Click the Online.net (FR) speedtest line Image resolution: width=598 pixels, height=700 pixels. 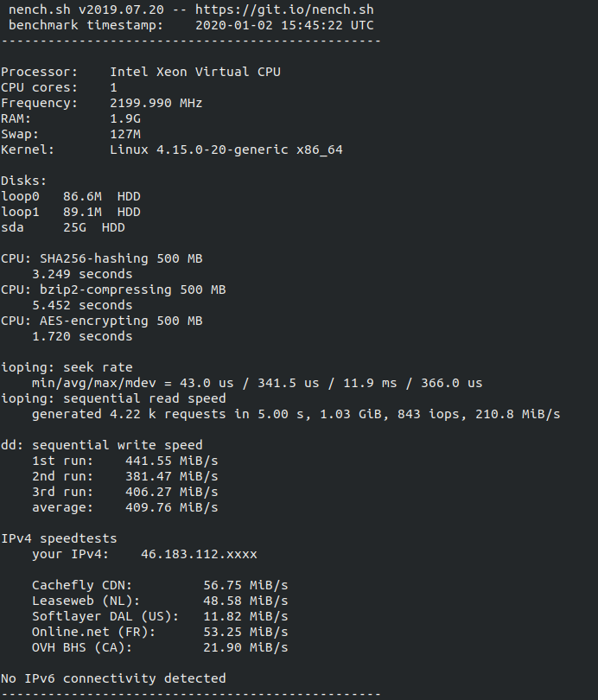point(160,632)
